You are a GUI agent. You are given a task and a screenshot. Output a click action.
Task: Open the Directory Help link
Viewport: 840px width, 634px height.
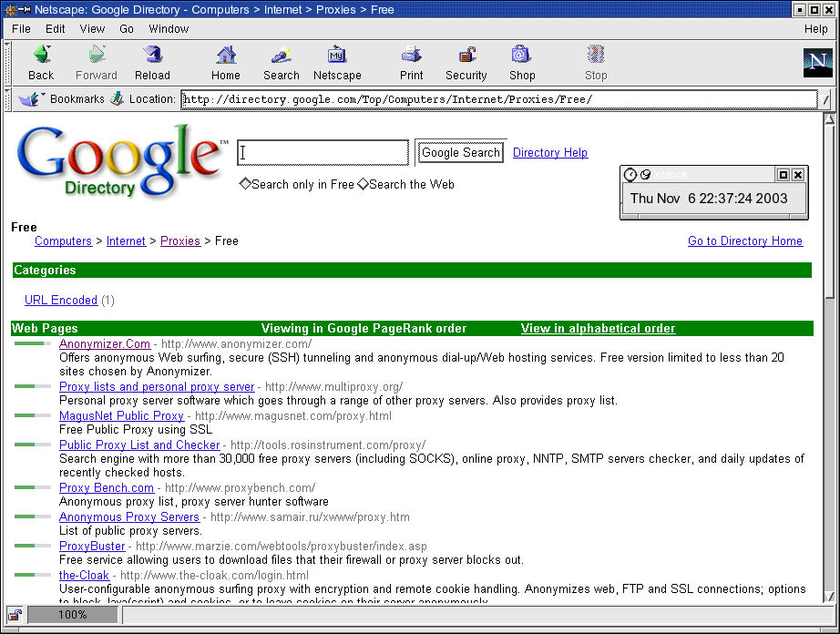point(550,153)
